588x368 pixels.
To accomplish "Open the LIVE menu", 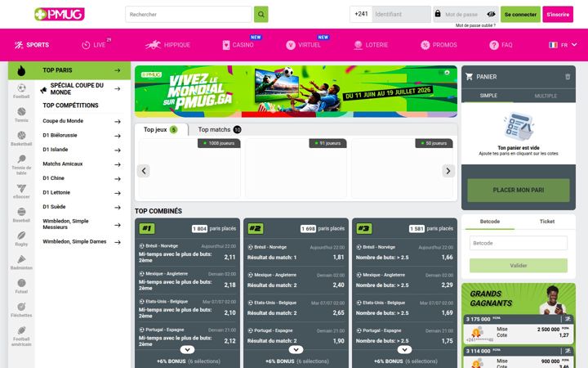I will 94,45.
